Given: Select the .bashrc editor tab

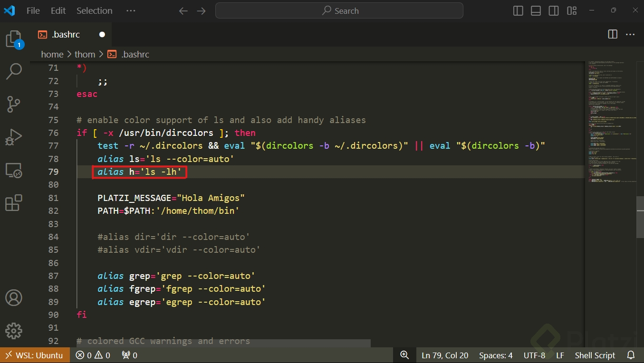Looking at the screenshot, I should [x=71, y=34].
